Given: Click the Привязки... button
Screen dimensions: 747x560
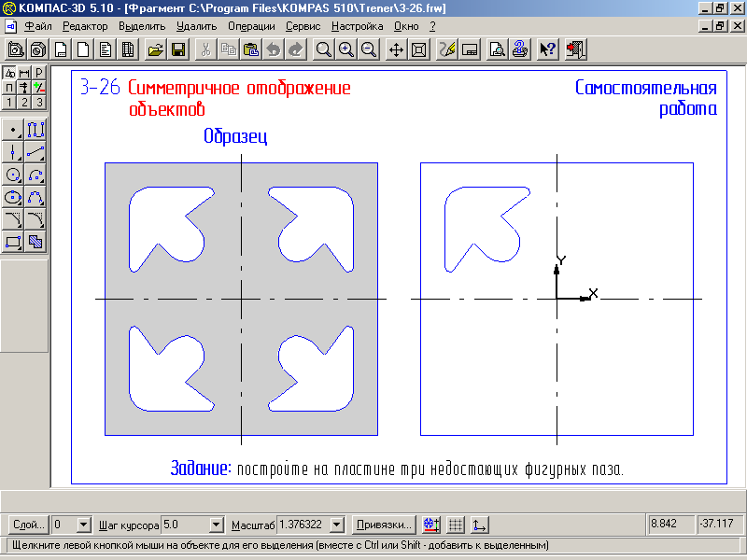Looking at the screenshot, I should pyautogui.click(x=384, y=525).
